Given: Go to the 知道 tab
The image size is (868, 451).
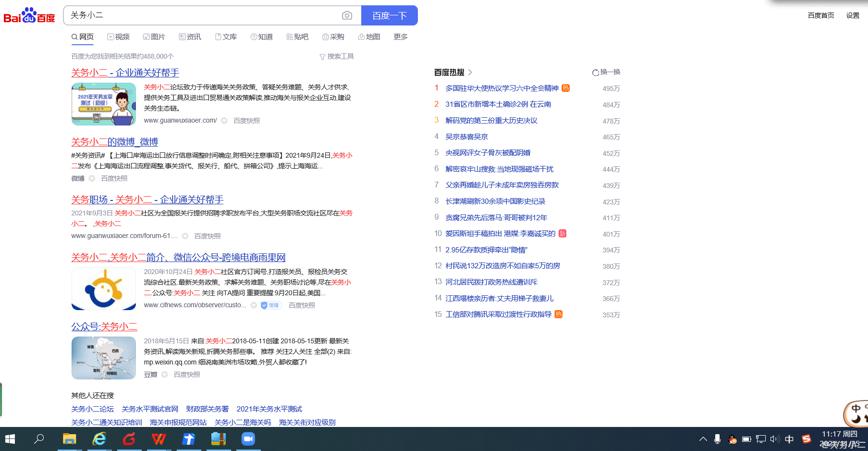Looking at the screenshot, I should 262,37.
